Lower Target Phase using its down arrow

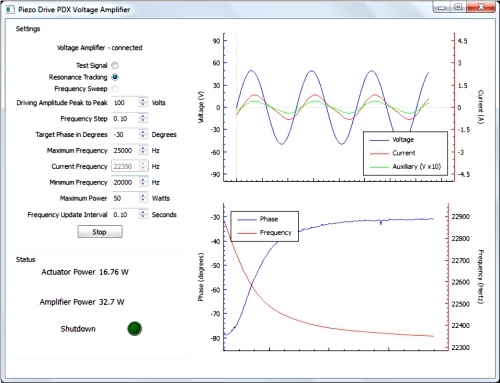click(143, 137)
